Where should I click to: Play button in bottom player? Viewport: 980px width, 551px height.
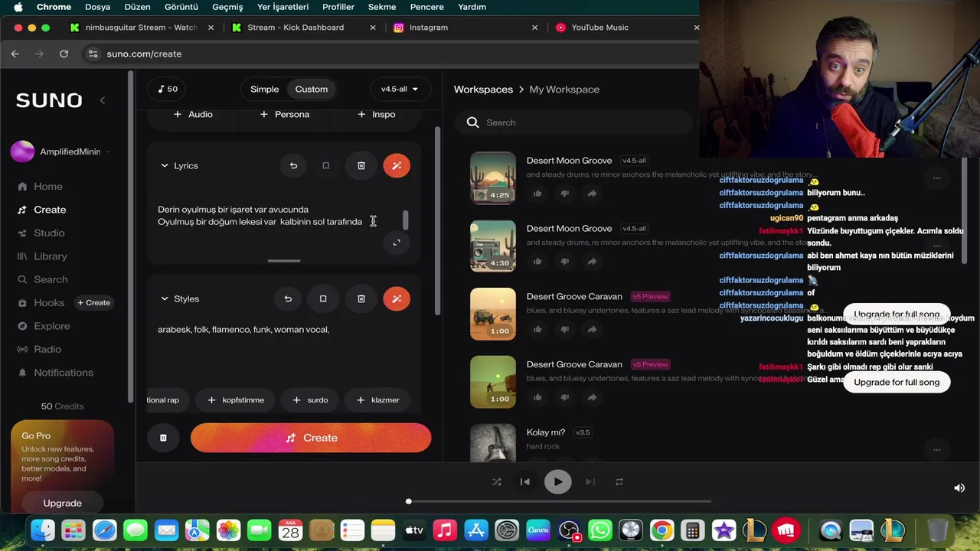557,481
